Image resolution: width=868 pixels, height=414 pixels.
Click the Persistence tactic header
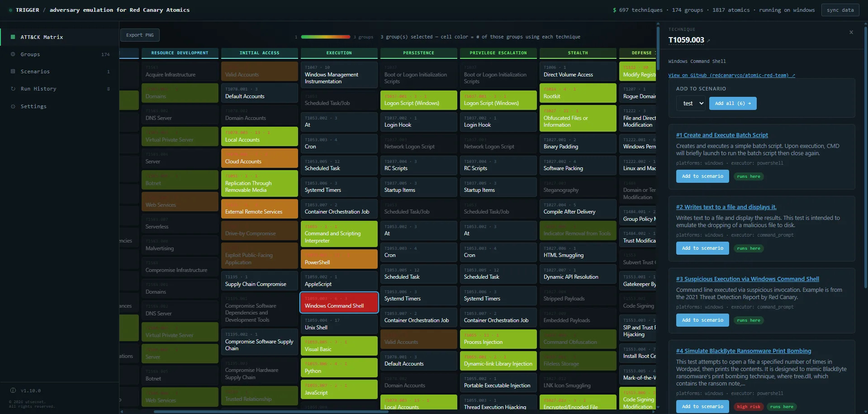pos(418,53)
